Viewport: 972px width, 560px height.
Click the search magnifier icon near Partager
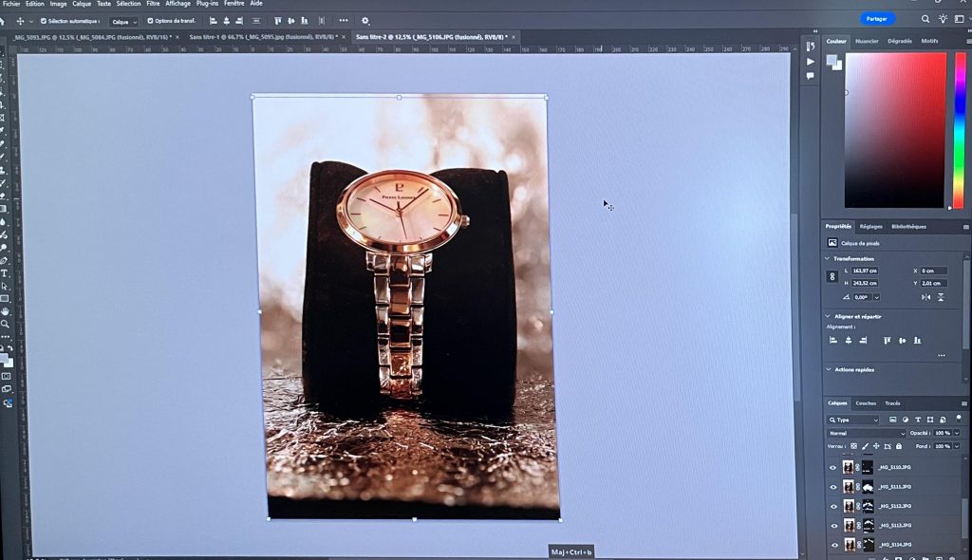point(925,19)
